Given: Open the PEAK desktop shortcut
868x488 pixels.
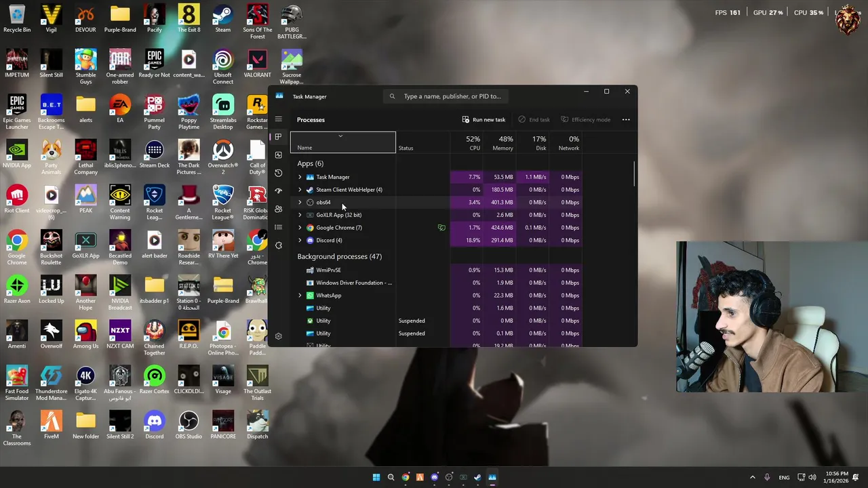Looking at the screenshot, I should [85, 199].
